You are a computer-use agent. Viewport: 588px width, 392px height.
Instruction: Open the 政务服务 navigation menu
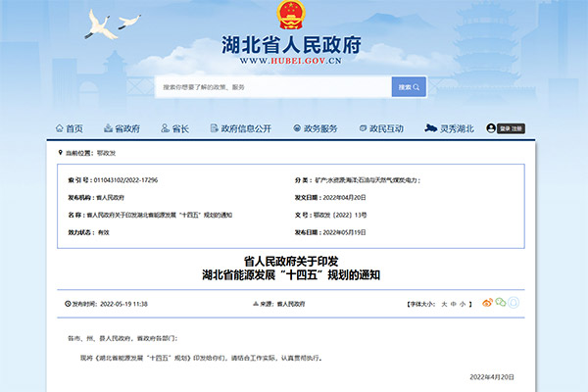point(319,128)
